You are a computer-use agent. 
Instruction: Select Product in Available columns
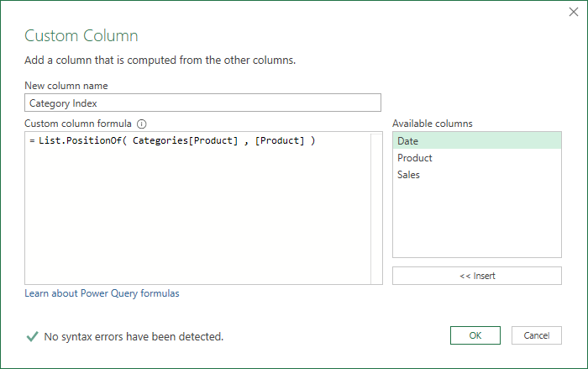pyautogui.click(x=477, y=158)
